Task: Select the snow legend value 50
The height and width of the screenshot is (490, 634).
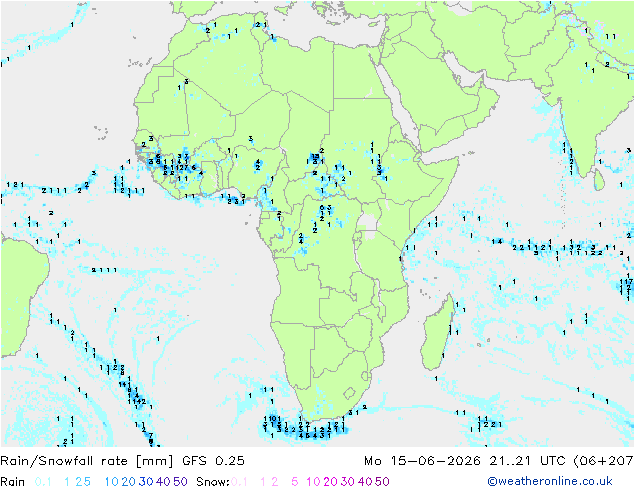Action: point(382,482)
